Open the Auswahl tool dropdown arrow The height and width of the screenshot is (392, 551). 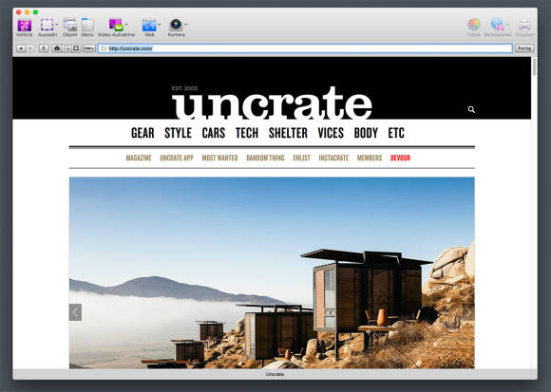(x=57, y=25)
